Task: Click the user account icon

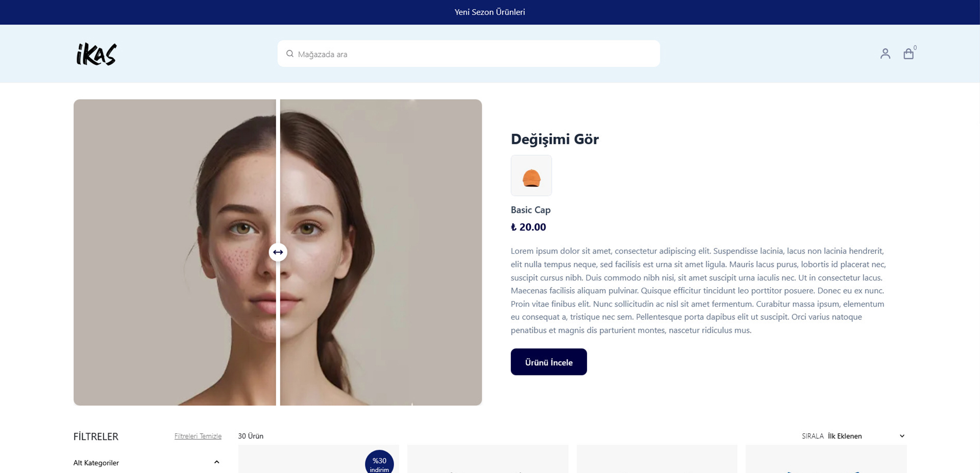Action: pyautogui.click(x=885, y=54)
